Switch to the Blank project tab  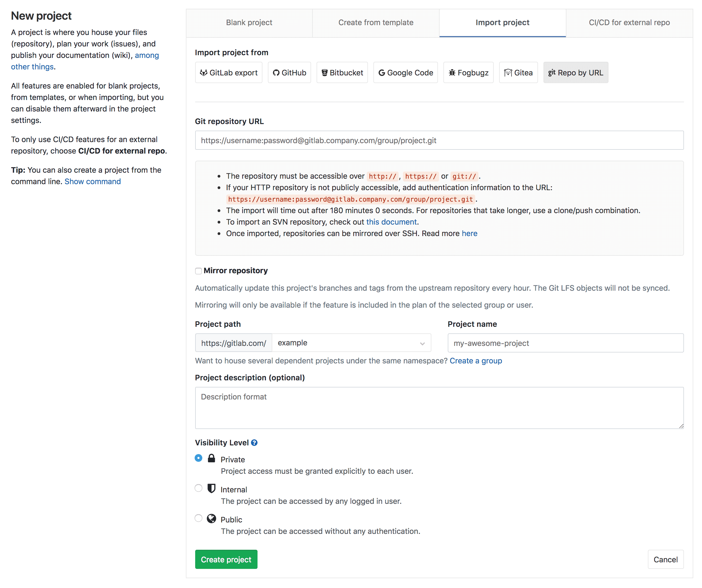click(x=249, y=22)
